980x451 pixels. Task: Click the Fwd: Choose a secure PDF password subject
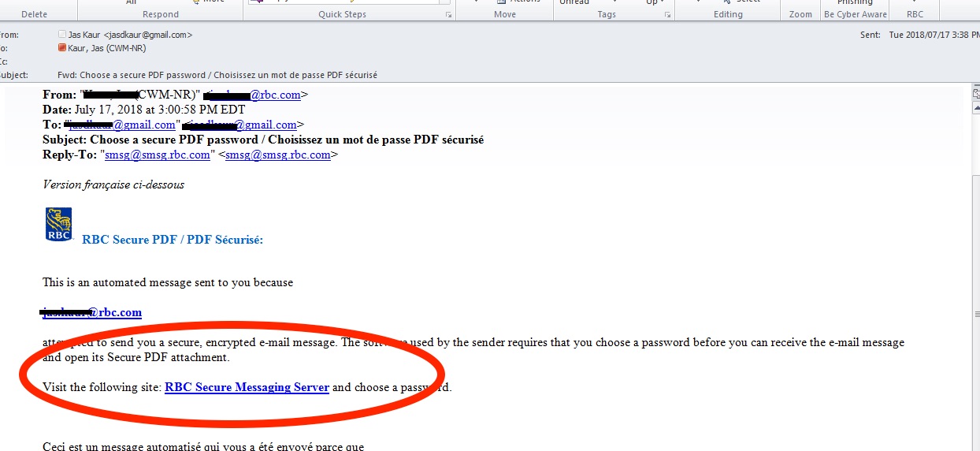(217, 75)
